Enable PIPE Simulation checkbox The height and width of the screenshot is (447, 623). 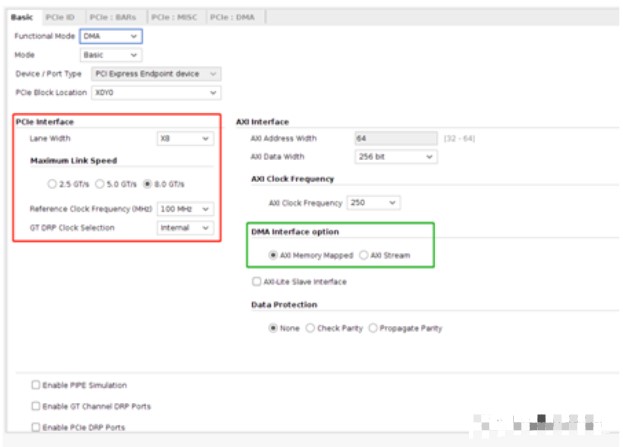36,385
